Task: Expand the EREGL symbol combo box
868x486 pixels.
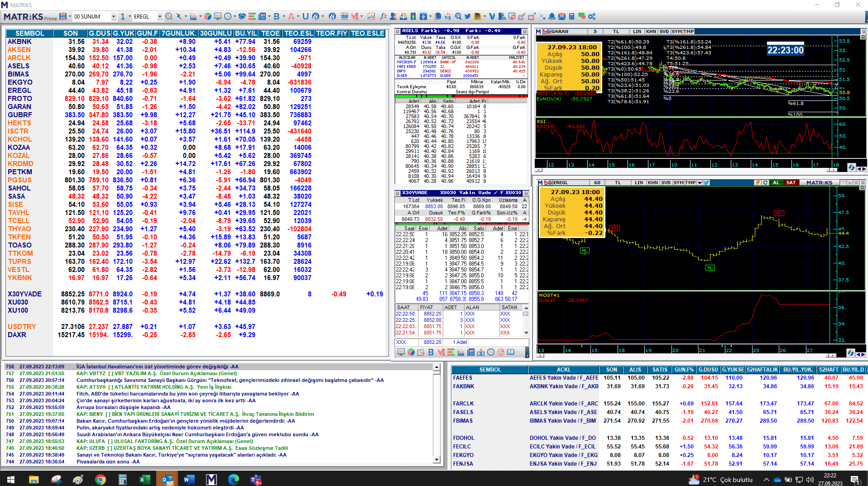Action: [159, 17]
